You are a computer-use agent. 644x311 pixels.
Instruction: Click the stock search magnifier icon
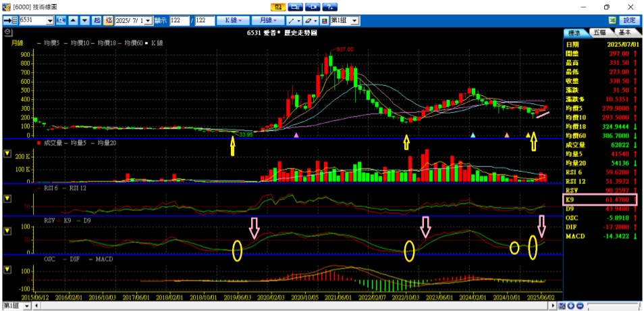point(61,21)
